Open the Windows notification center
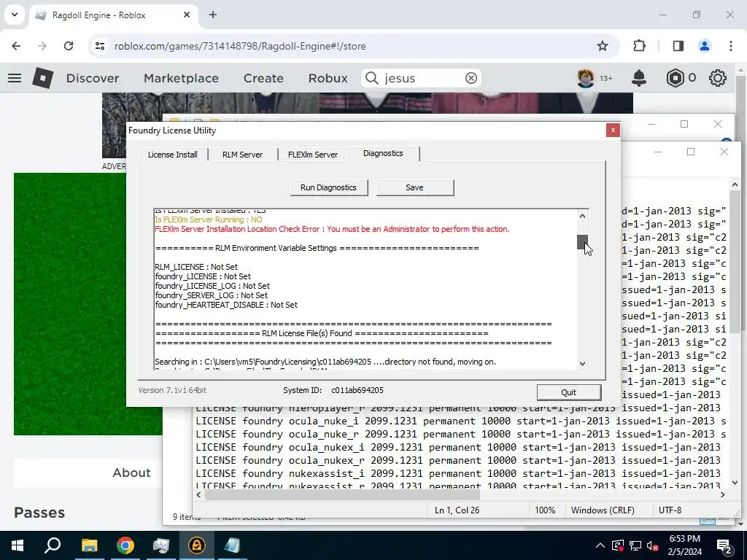This screenshot has height=560, width=747. pyautogui.click(x=724, y=545)
